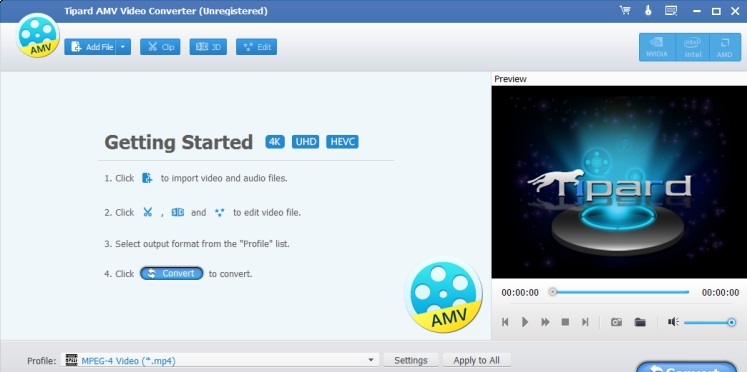Click the large AMV film reel logo
The image size is (747, 372).
[443, 294]
